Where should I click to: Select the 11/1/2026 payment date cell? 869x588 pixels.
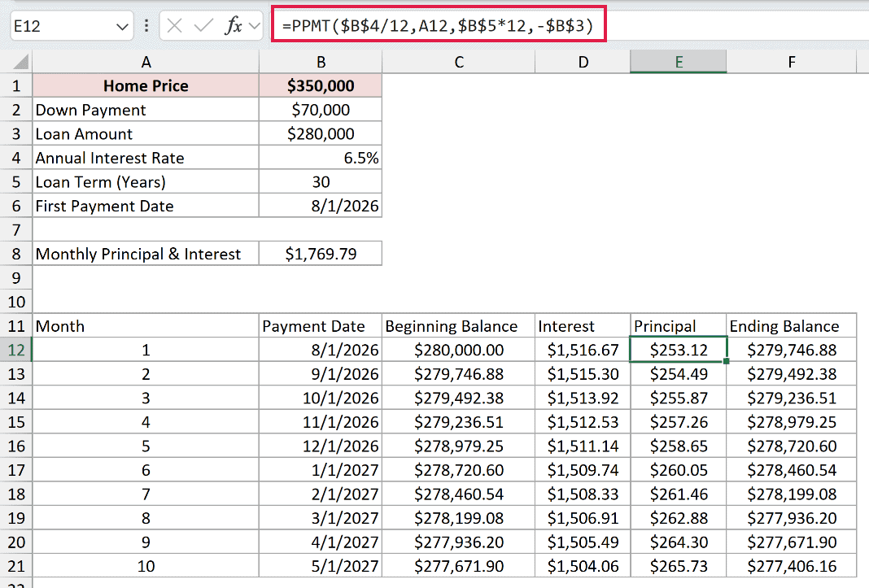pyautogui.click(x=321, y=422)
